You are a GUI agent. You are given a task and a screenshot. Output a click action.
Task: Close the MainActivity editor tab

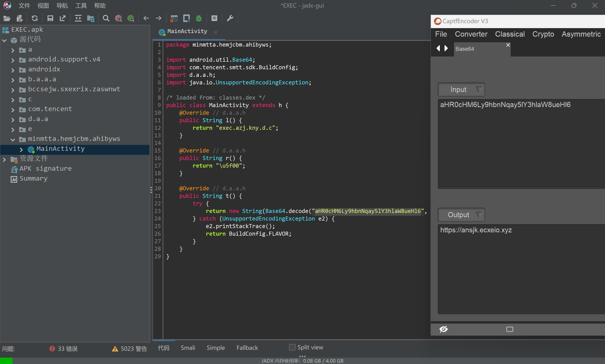pyautogui.click(x=216, y=32)
